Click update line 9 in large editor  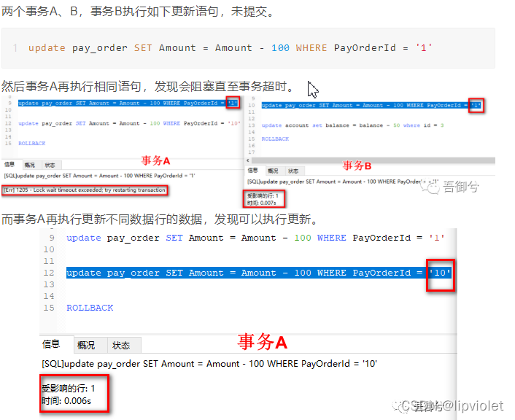[x=255, y=238]
